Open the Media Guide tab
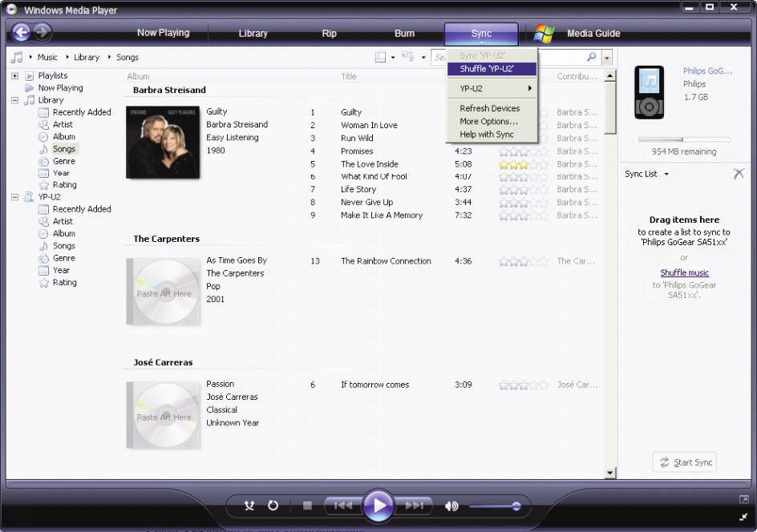 (x=593, y=34)
